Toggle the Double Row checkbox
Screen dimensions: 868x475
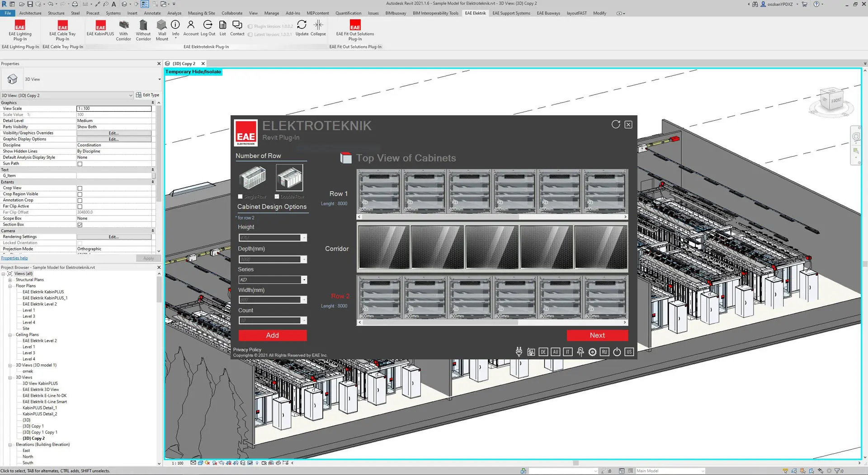click(x=277, y=197)
